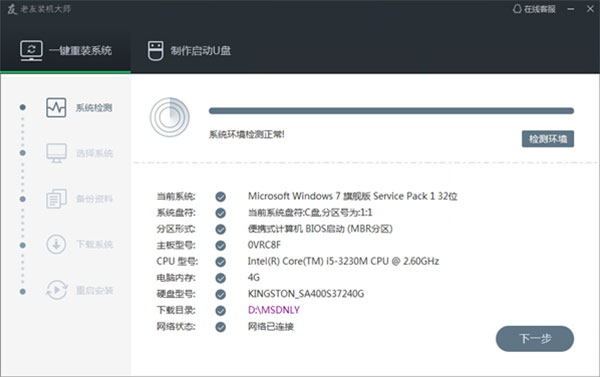Image resolution: width=600 pixels, height=377 pixels.
Task: Click the online support bell icon
Action: point(517,9)
